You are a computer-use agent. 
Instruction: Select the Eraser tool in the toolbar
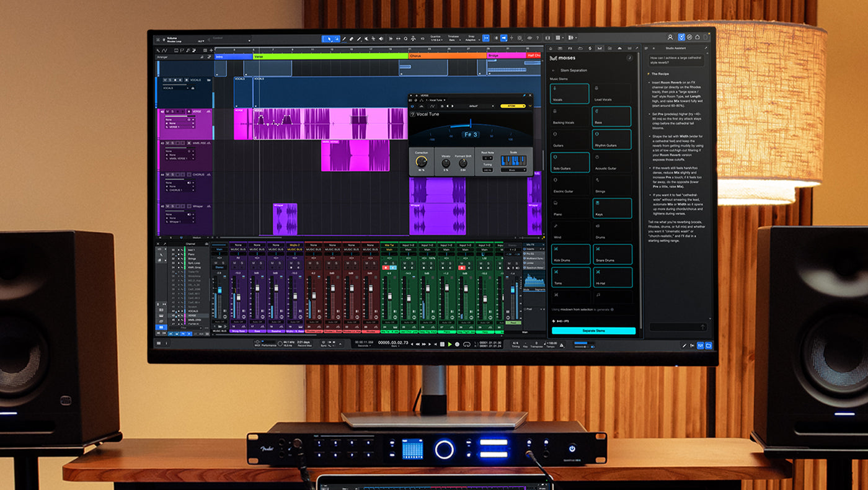[351, 38]
